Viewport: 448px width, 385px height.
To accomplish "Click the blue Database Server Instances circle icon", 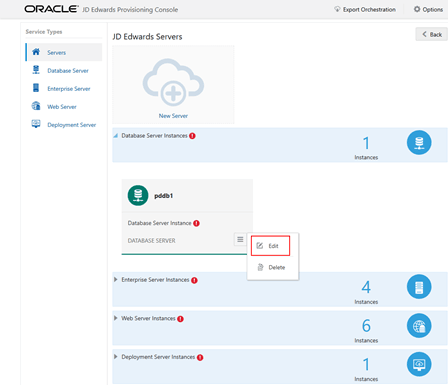I will [419, 143].
